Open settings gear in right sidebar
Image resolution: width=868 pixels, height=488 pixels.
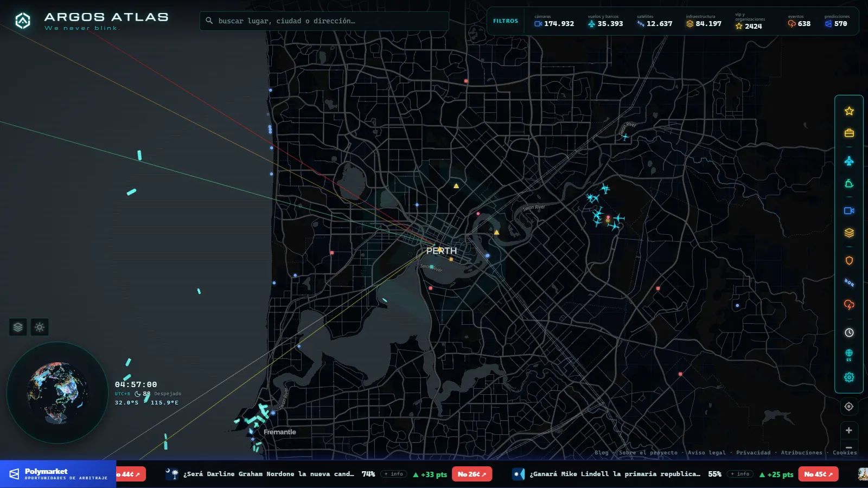tap(849, 377)
